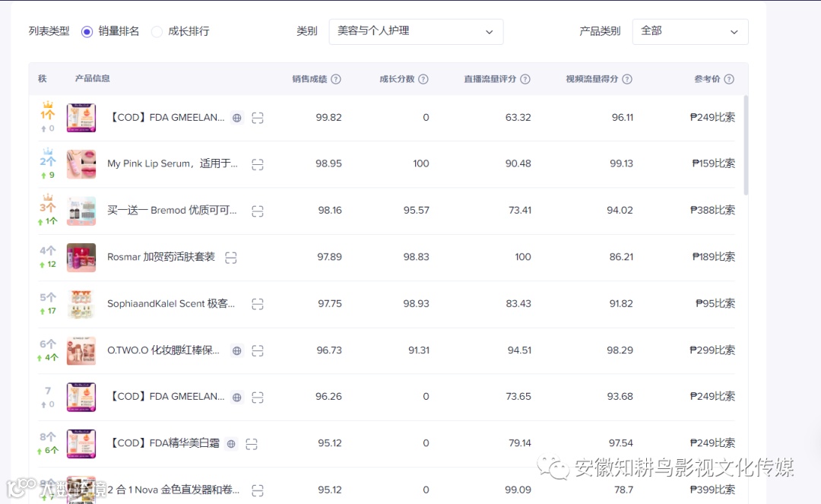The image size is (821, 504).
Task: Click scan icon on Nova 金色直发器 row
Action: pos(257,490)
